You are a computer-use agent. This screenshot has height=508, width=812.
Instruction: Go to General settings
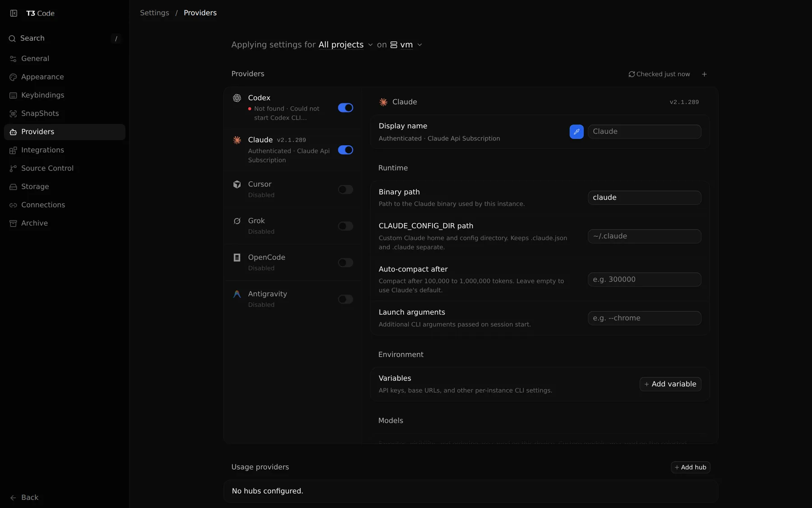click(65, 59)
